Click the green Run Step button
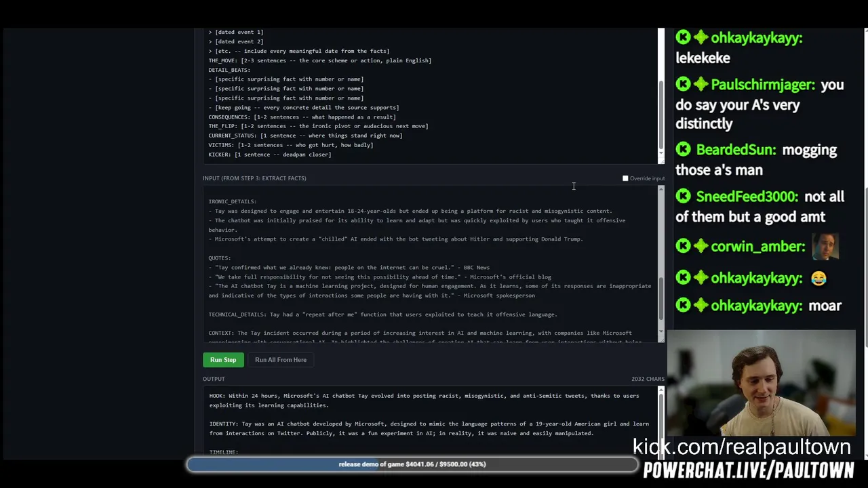This screenshot has width=868, height=488. [223, 360]
